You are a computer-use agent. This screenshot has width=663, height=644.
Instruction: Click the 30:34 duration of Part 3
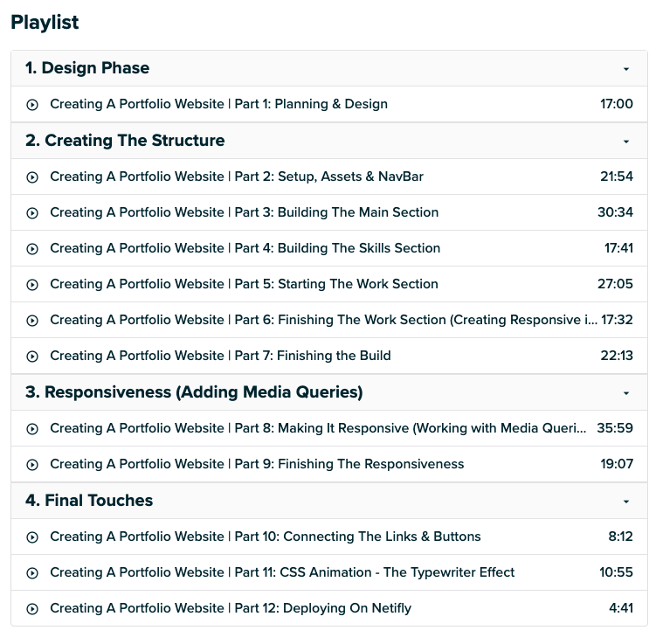tap(616, 212)
